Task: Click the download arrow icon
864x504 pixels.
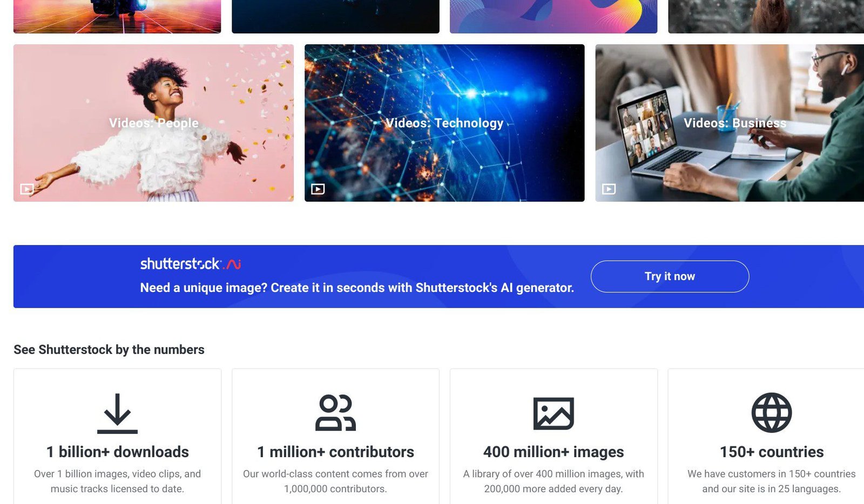Action: [x=117, y=413]
